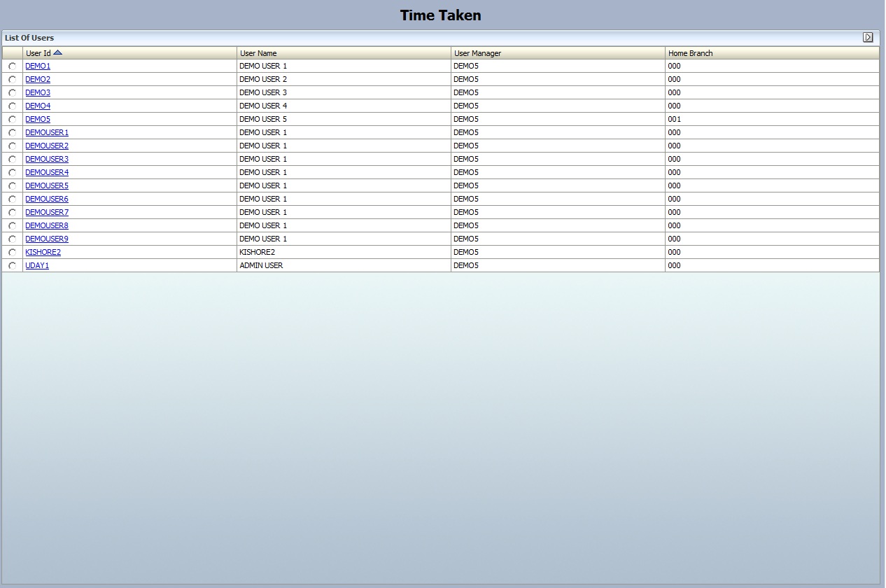The image size is (886, 588).
Task: Choose the DEMOUSER5 row radio button
Action: [13, 186]
